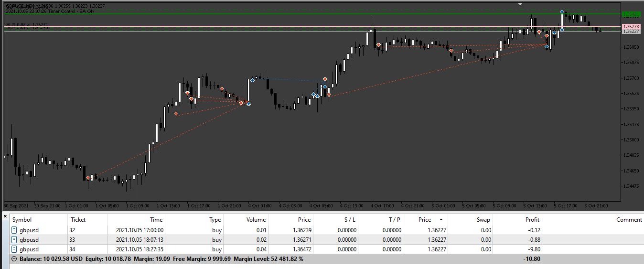Sort orders by the Ticket column header
The width and height of the screenshot is (644, 269).
[78, 220]
